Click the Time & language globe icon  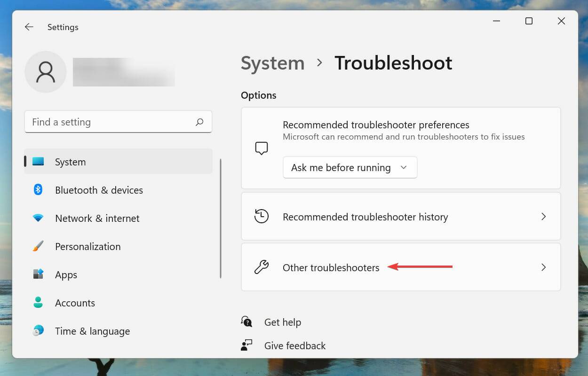tap(38, 331)
